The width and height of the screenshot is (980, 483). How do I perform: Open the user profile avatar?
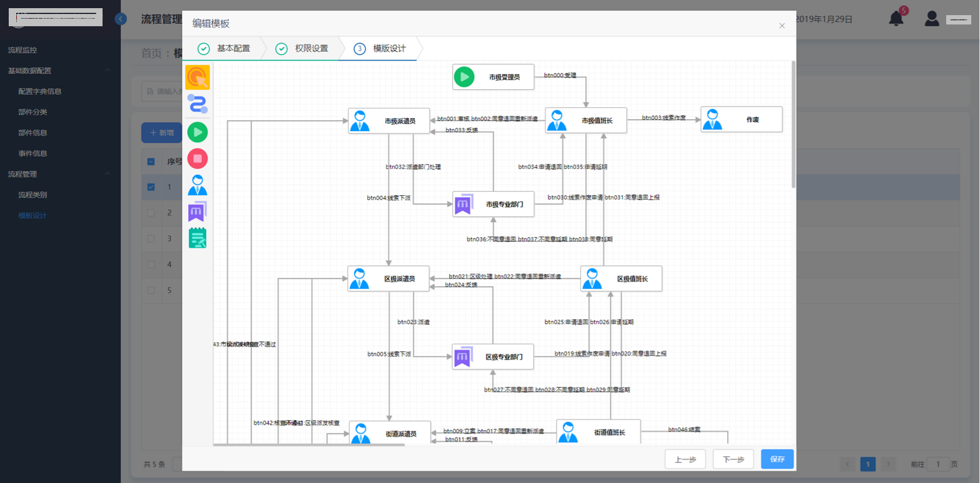point(932,19)
